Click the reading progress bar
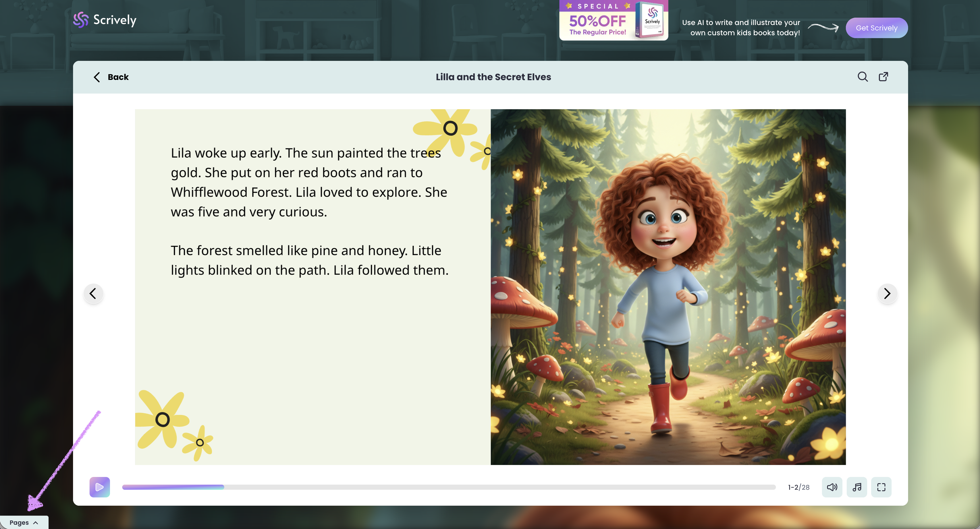The width and height of the screenshot is (980, 529). (x=448, y=487)
